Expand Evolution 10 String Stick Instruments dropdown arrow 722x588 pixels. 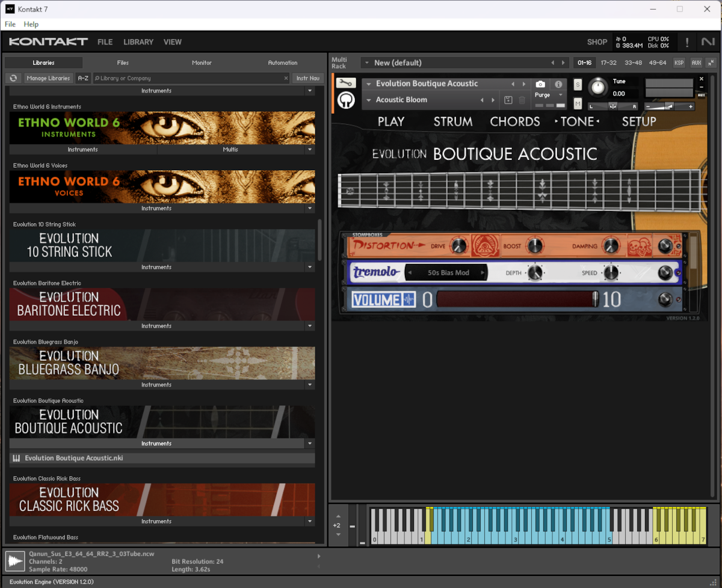coord(310,267)
